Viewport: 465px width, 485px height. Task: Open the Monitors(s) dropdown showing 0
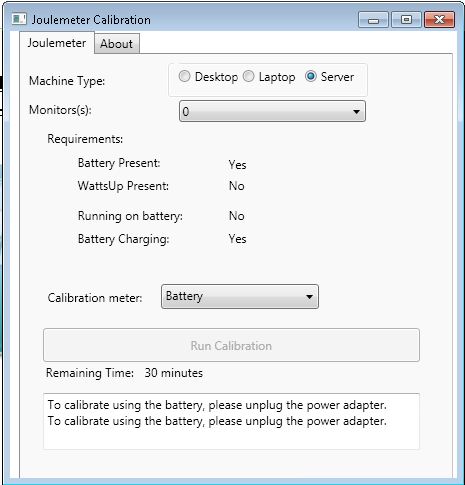272,111
